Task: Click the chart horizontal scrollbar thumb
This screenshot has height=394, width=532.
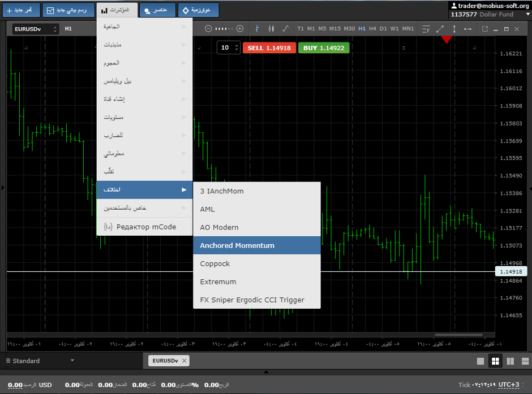Action: (458, 335)
